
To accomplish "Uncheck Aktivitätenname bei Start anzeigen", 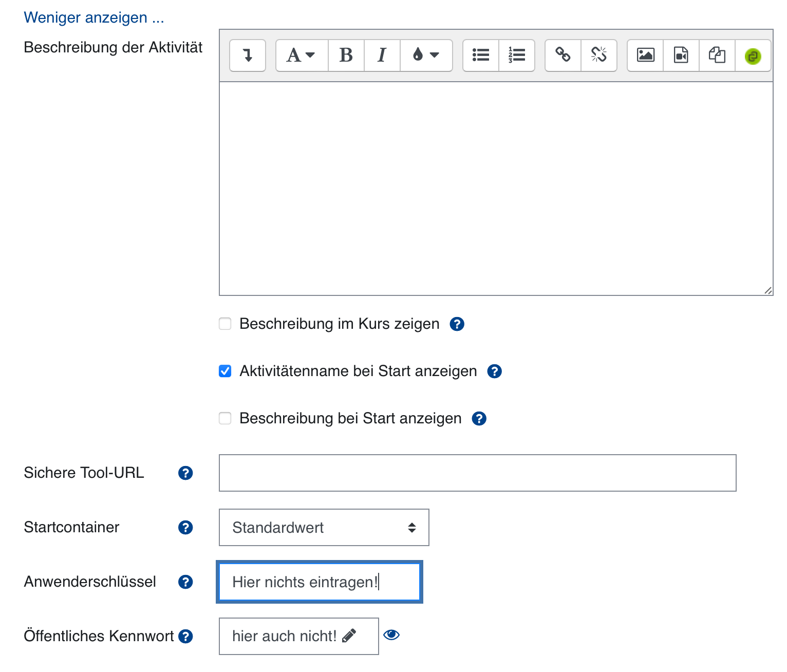I will coord(225,371).
